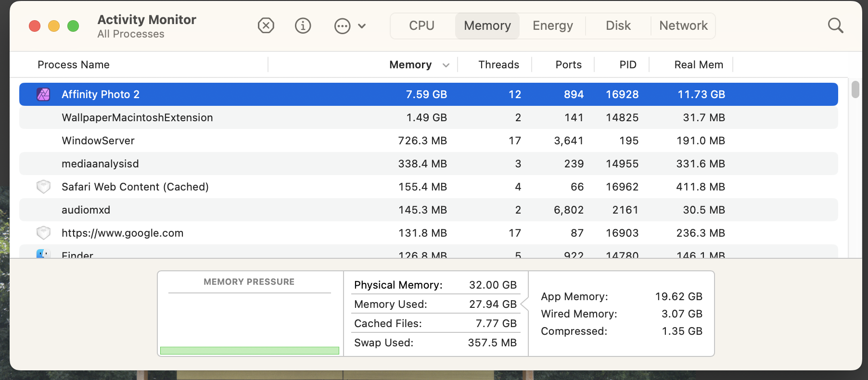
Task: Select the WallpaperMacintoshExtension process row
Action: point(428,117)
